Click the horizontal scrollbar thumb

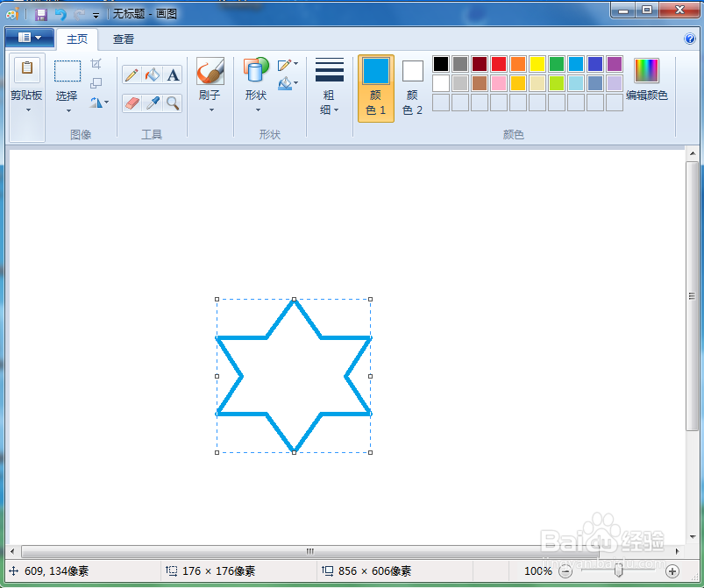[309, 551]
